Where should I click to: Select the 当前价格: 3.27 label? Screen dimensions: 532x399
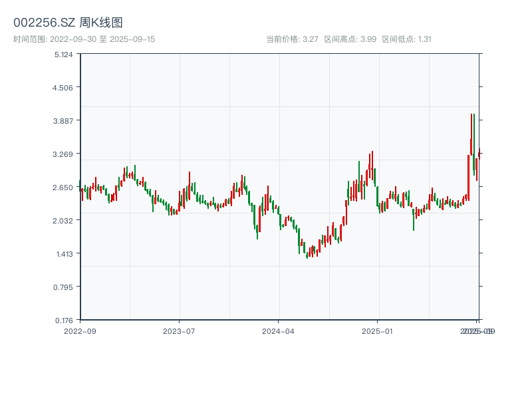292,39
